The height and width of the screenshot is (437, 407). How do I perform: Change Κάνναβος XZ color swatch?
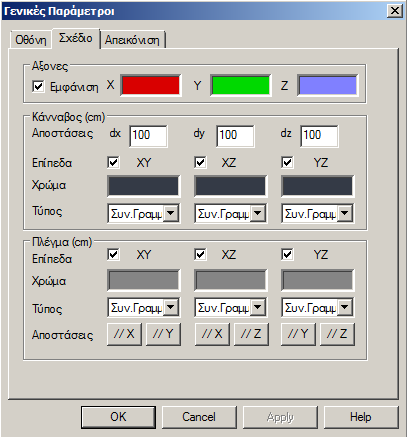(x=230, y=186)
